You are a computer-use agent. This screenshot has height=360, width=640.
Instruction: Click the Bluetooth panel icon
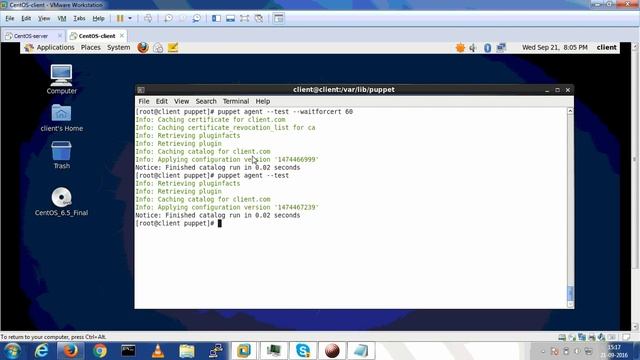pos(487,48)
